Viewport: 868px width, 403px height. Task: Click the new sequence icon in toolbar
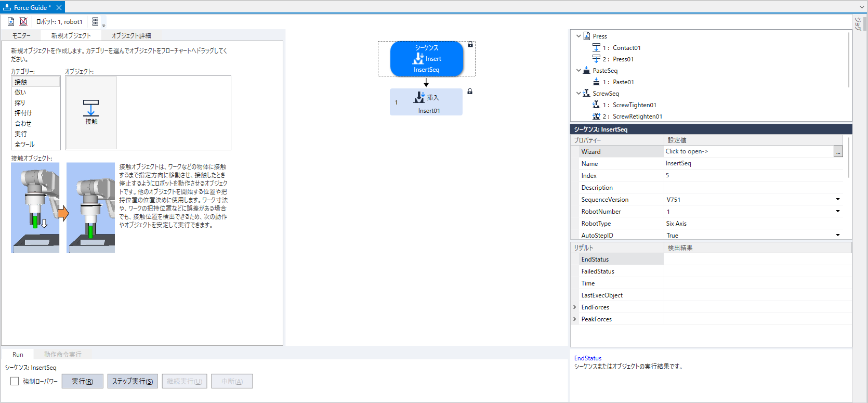[x=11, y=21]
